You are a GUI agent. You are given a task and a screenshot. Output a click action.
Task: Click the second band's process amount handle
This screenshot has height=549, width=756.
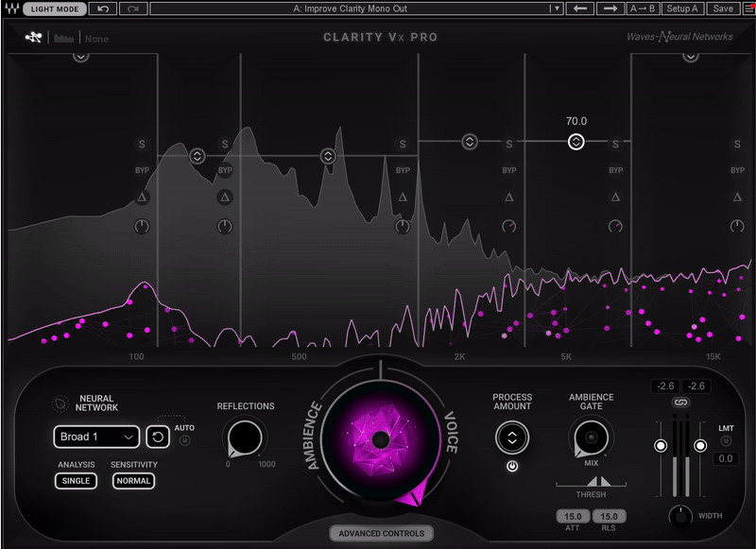[x=197, y=156]
